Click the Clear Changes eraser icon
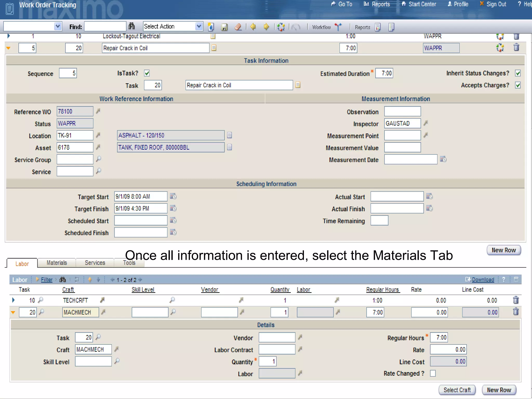Viewport: 532px width, 399px height. point(238,27)
